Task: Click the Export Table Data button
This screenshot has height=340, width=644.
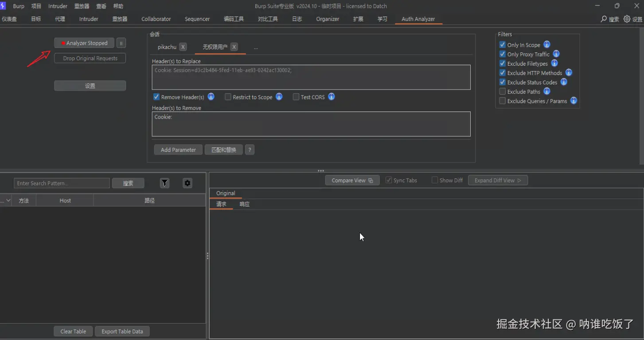Action: coord(122,332)
